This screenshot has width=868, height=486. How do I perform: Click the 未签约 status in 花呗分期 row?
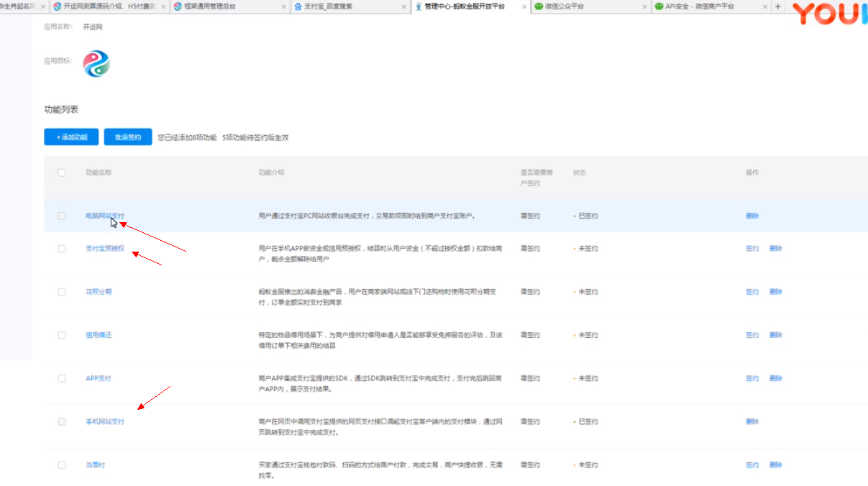coord(588,292)
